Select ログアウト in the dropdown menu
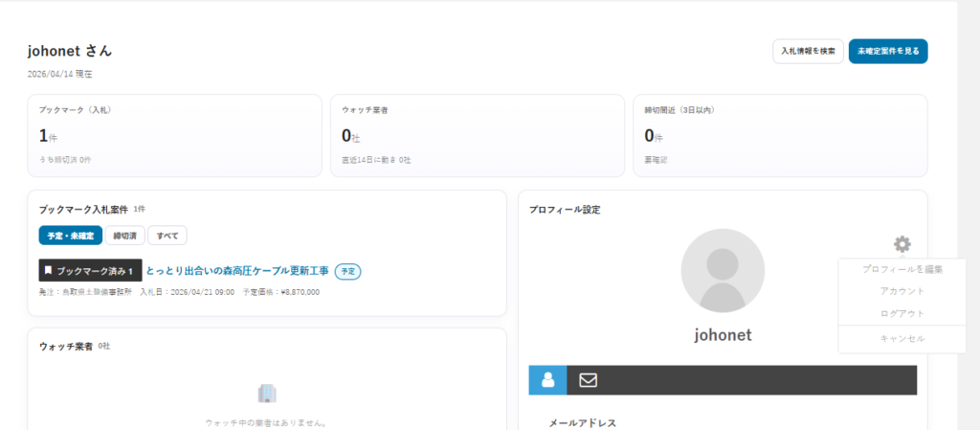 [x=888, y=314]
